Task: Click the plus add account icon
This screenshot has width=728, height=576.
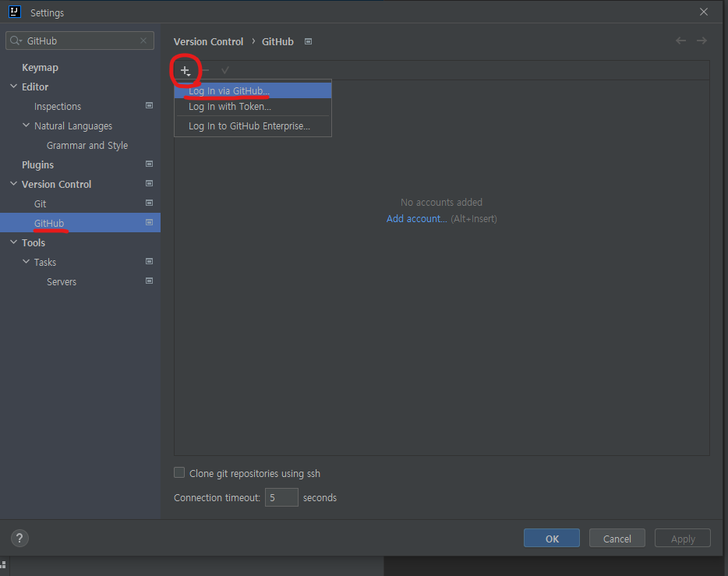Action: (186, 71)
